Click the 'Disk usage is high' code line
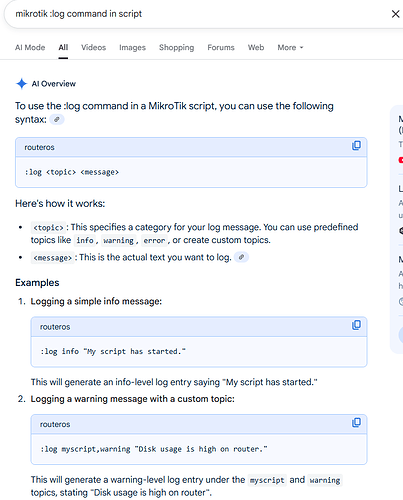Viewport: 403px width, 500px height. pyautogui.click(x=154, y=449)
